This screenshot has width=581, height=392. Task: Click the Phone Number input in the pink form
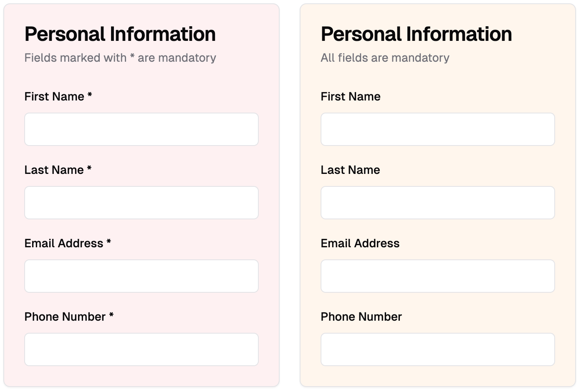pos(141,349)
